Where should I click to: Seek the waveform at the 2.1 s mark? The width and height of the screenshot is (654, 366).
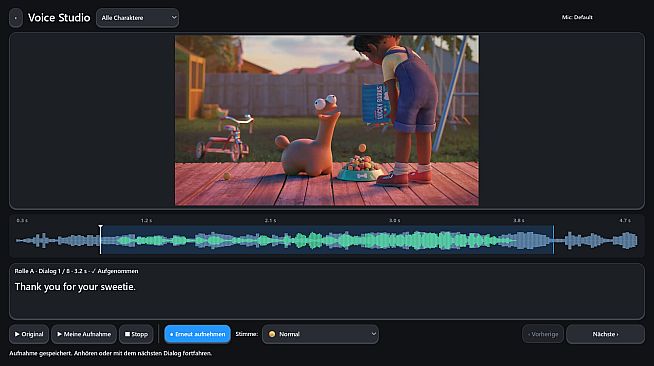[270, 241]
